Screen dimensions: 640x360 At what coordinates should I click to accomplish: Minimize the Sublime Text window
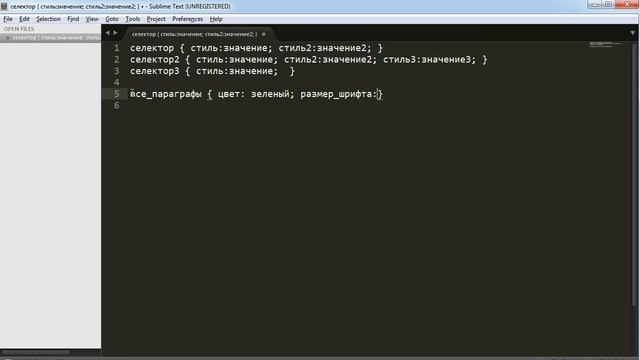pyautogui.click(x=595, y=4)
